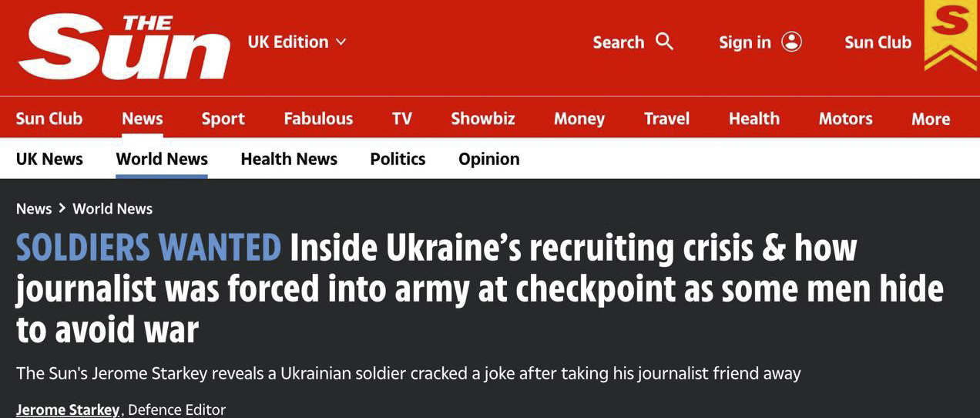Go to the Fabulous section
The width and height of the screenshot is (980, 418).
317,119
